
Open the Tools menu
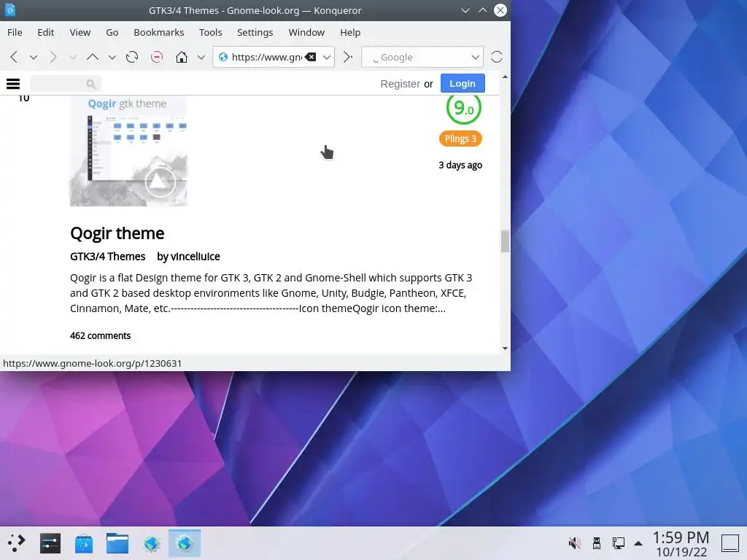click(x=211, y=32)
